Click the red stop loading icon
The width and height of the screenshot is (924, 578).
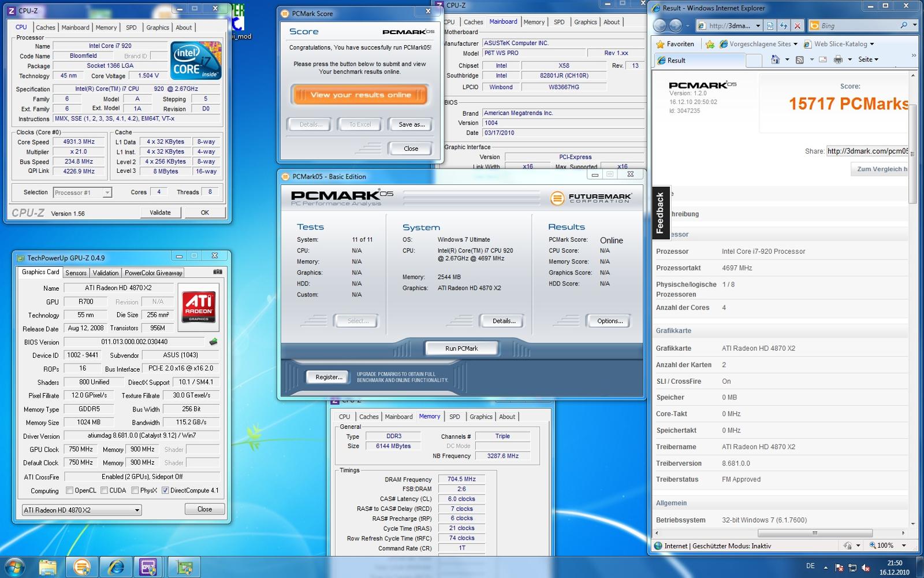tap(798, 25)
